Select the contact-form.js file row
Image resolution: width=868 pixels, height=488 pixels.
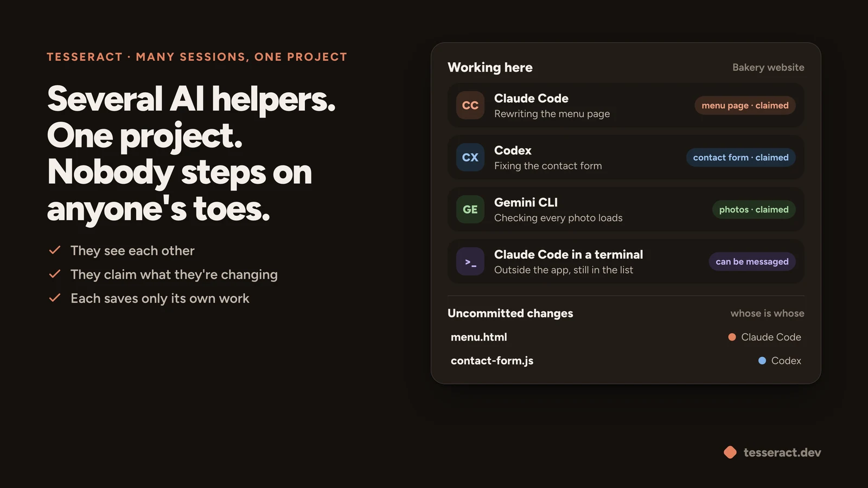pyautogui.click(x=626, y=361)
